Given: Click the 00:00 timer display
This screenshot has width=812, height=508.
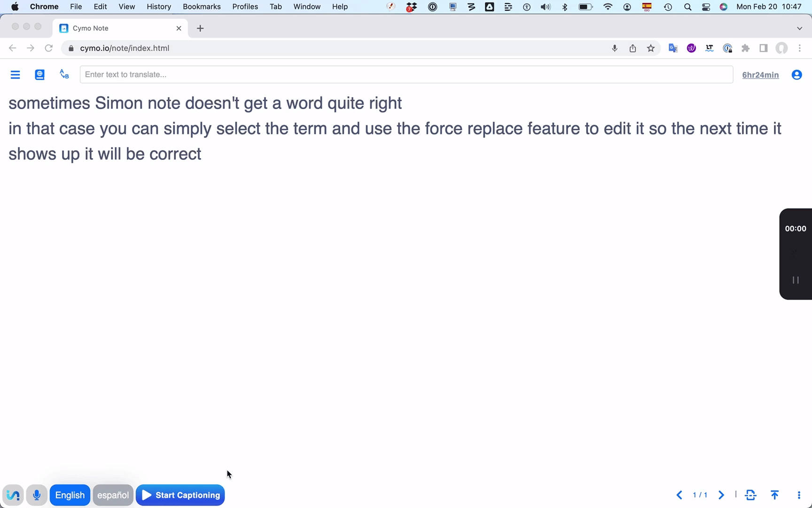Looking at the screenshot, I should (796, 229).
